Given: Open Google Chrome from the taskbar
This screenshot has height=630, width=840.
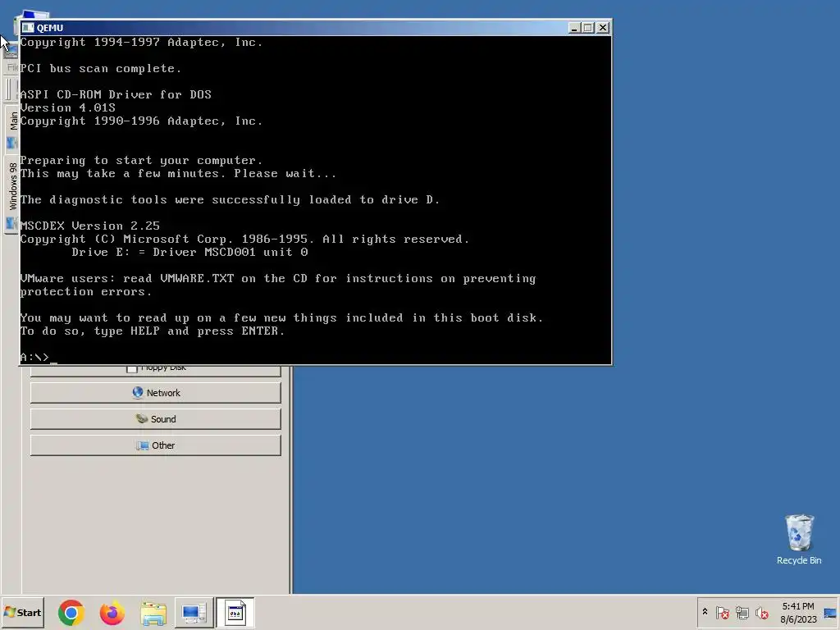Looking at the screenshot, I should pyautogui.click(x=71, y=612).
